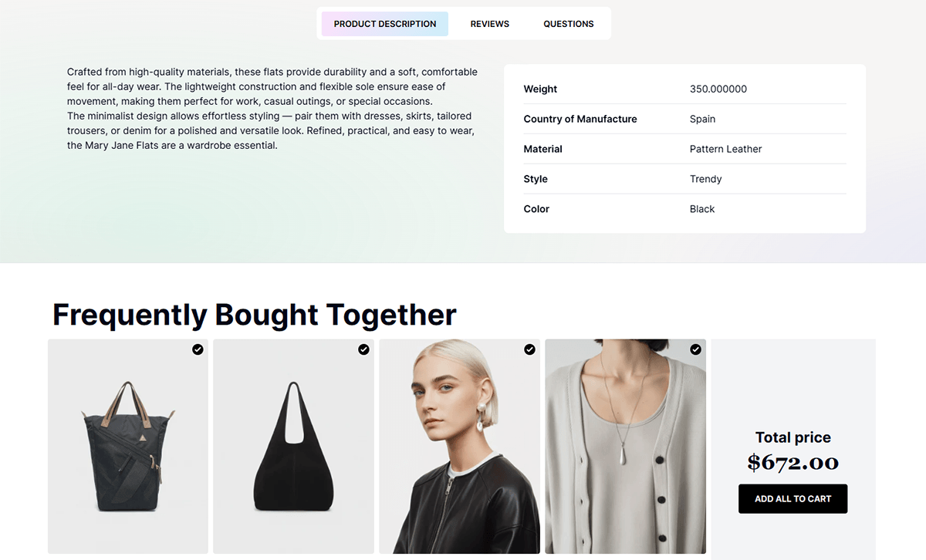Toggle checkmark on the black hobo bag
Image resolution: width=926 pixels, height=560 pixels.
363,349
